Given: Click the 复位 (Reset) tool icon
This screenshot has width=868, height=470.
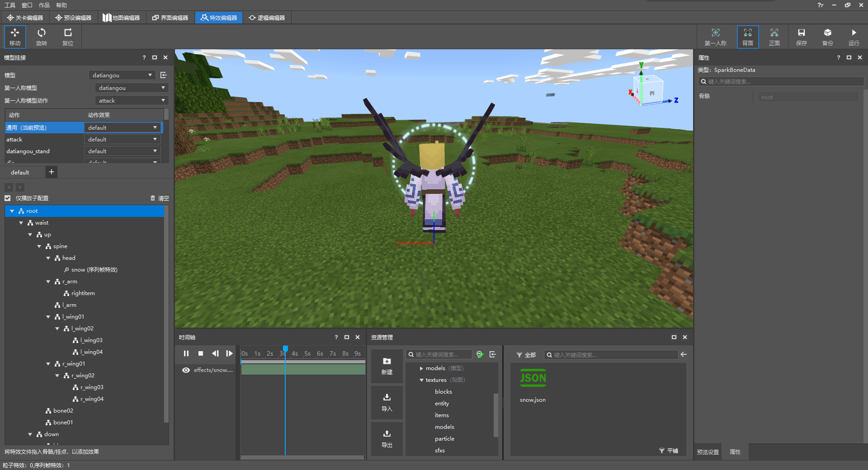Looking at the screenshot, I should tap(68, 37).
